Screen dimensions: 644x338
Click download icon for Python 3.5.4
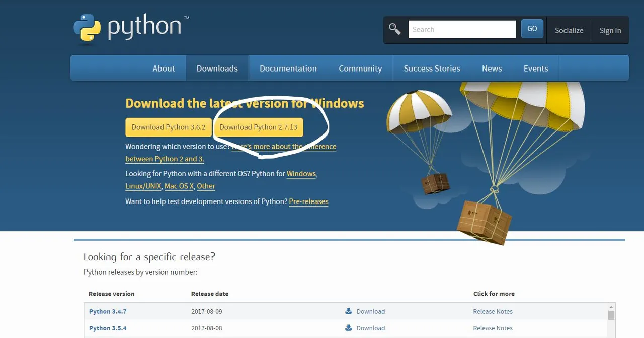pos(348,328)
